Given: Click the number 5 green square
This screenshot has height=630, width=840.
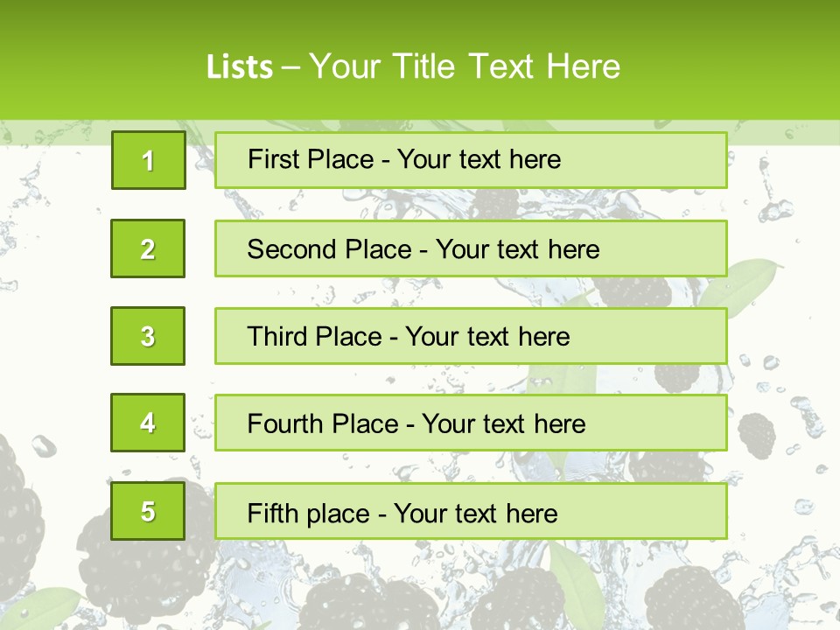Looking at the screenshot, I should [x=148, y=511].
